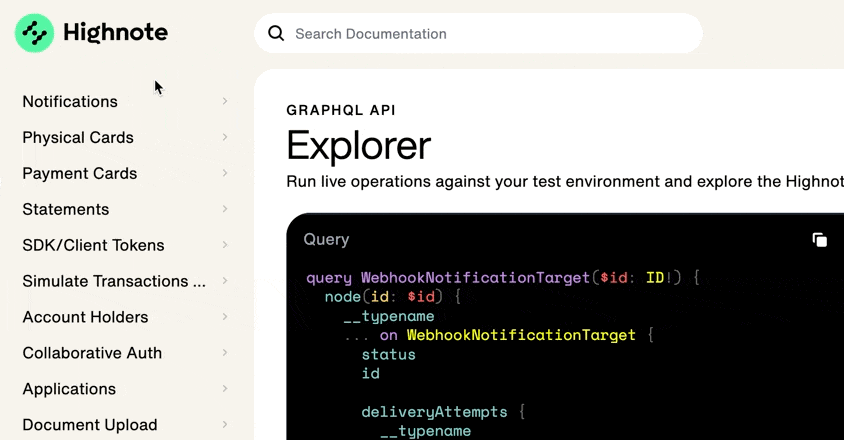
Task: Click the search magnifying glass icon
Action: pyautogui.click(x=276, y=33)
